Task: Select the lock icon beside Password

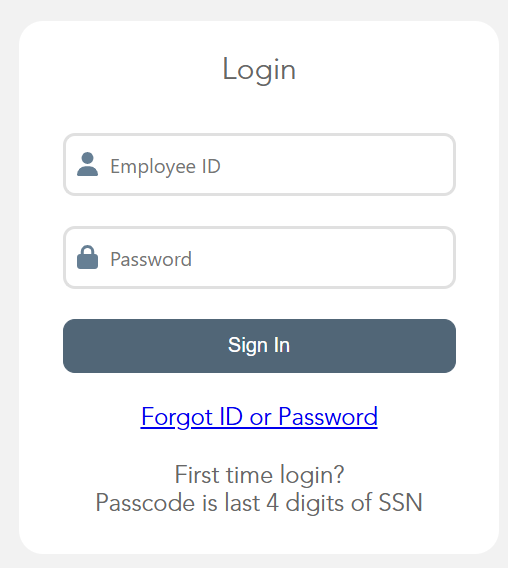Action: [87, 257]
